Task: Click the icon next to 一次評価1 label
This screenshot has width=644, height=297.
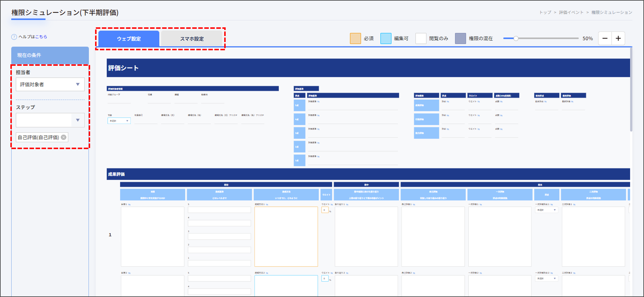Action: click(481, 204)
